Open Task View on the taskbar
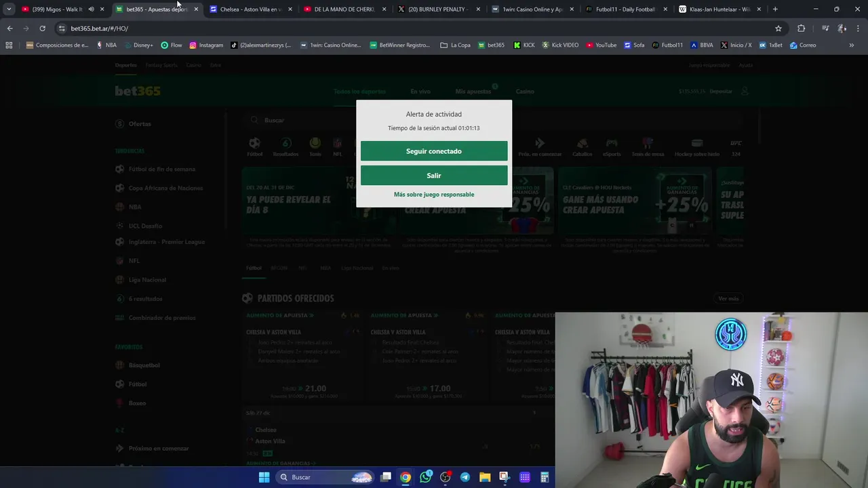 coord(386,477)
